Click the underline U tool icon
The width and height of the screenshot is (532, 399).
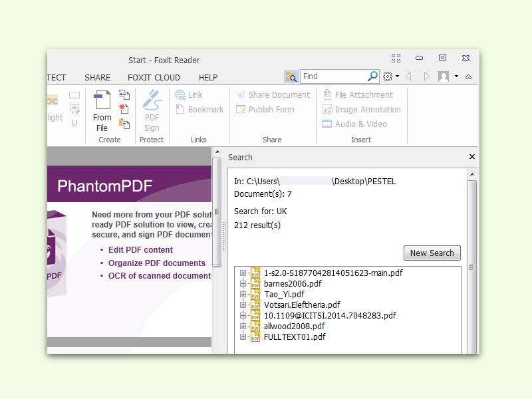[74, 123]
